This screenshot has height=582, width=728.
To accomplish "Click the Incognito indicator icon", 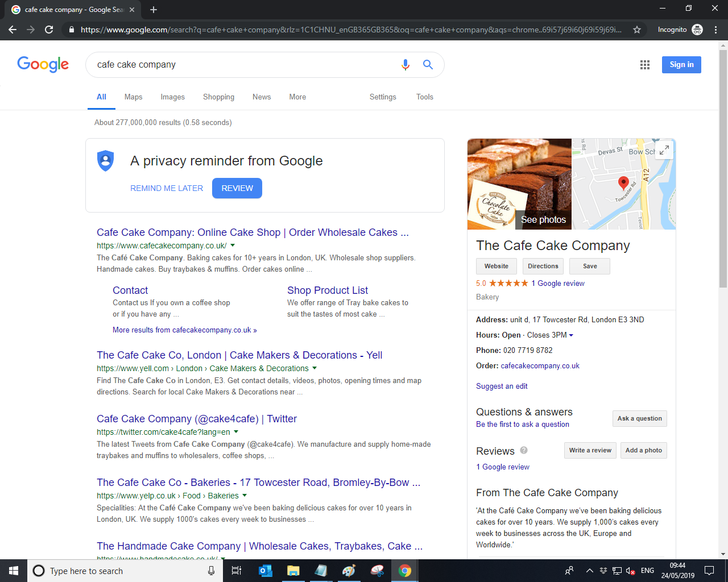I will tap(697, 30).
